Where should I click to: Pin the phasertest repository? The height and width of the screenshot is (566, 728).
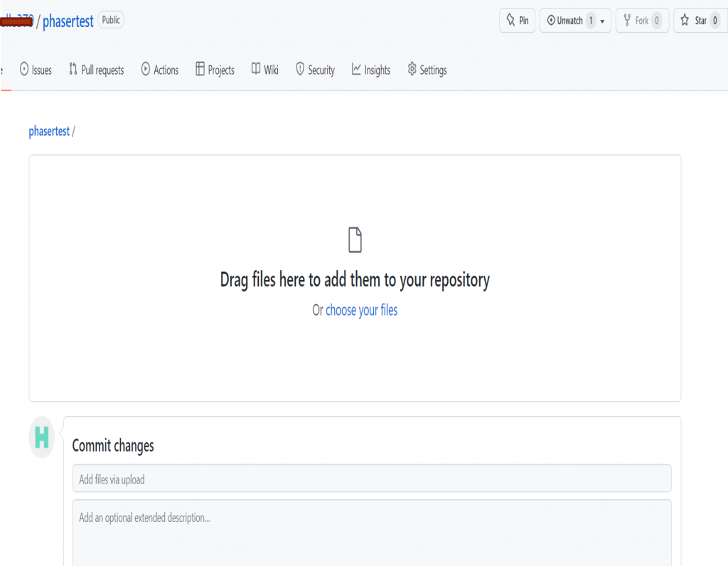click(518, 21)
